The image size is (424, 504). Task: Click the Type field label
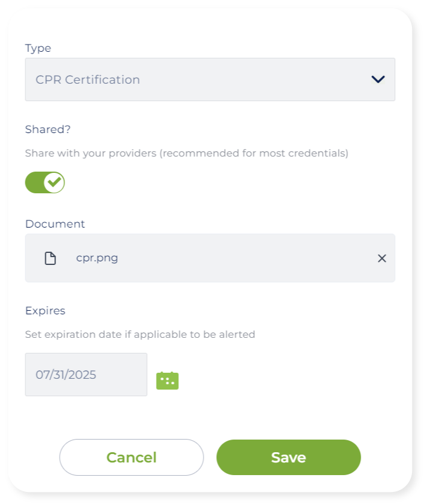(x=38, y=48)
